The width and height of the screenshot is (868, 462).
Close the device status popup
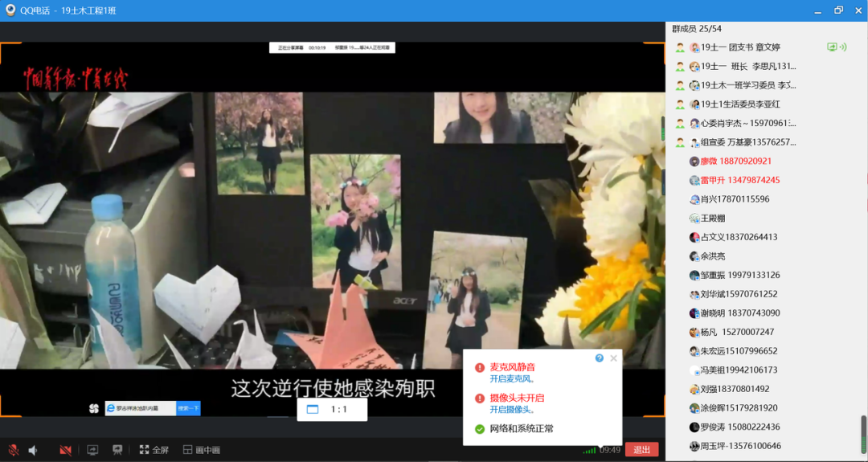coord(613,358)
